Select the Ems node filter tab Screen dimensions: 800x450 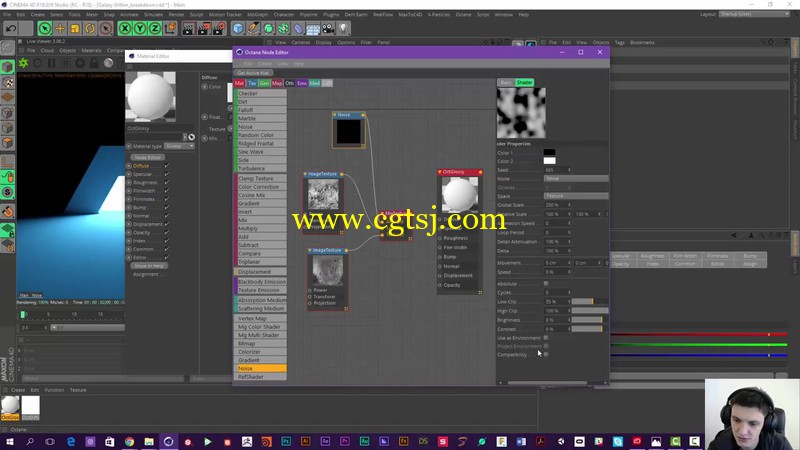(302, 83)
